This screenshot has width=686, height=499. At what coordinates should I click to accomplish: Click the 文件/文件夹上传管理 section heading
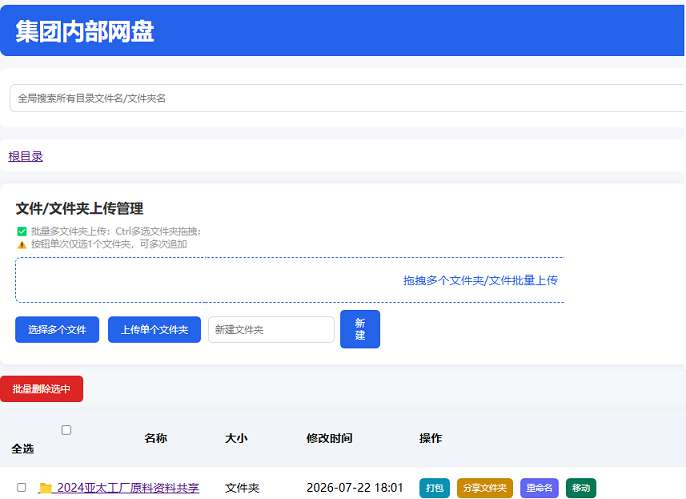(x=80, y=208)
